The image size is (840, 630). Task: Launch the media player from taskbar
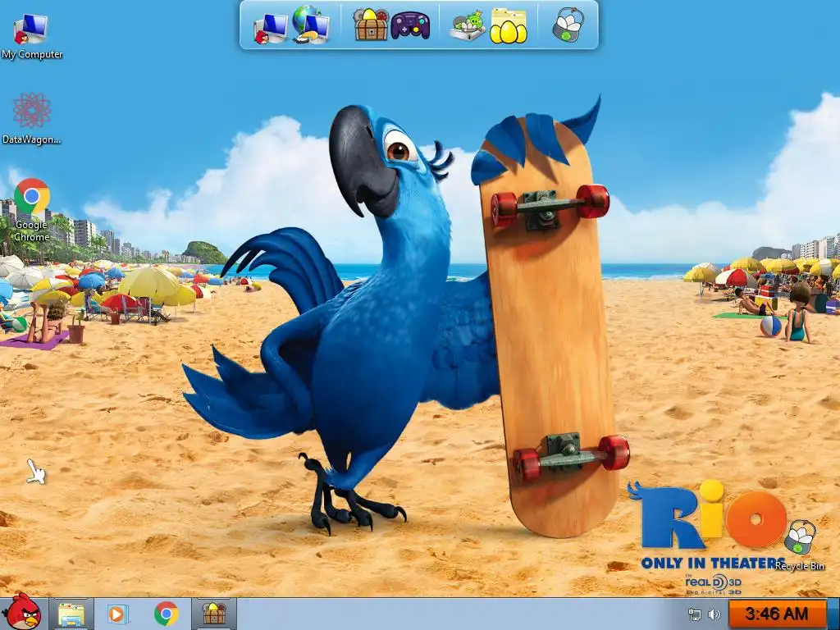(x=117, y=614)
